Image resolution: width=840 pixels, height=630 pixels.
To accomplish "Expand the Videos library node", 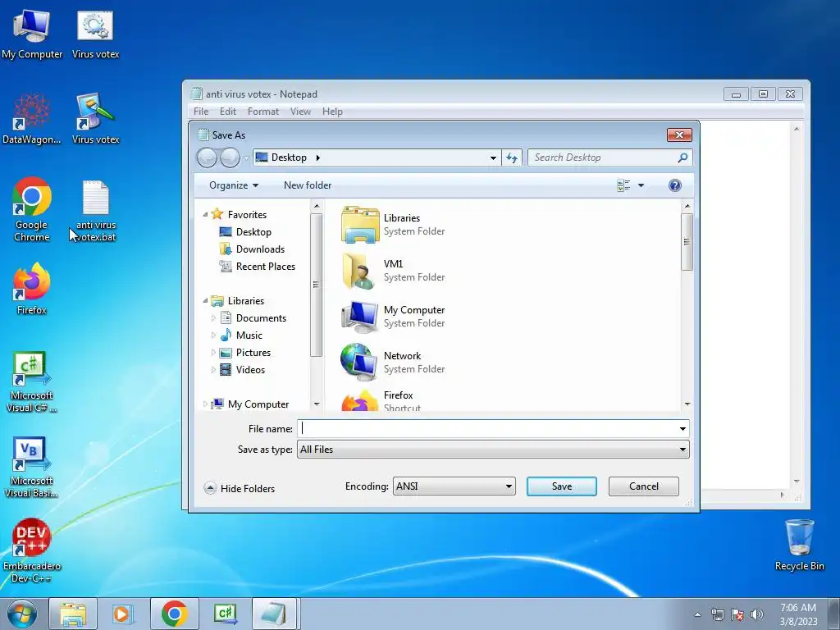I will point(213,370).
